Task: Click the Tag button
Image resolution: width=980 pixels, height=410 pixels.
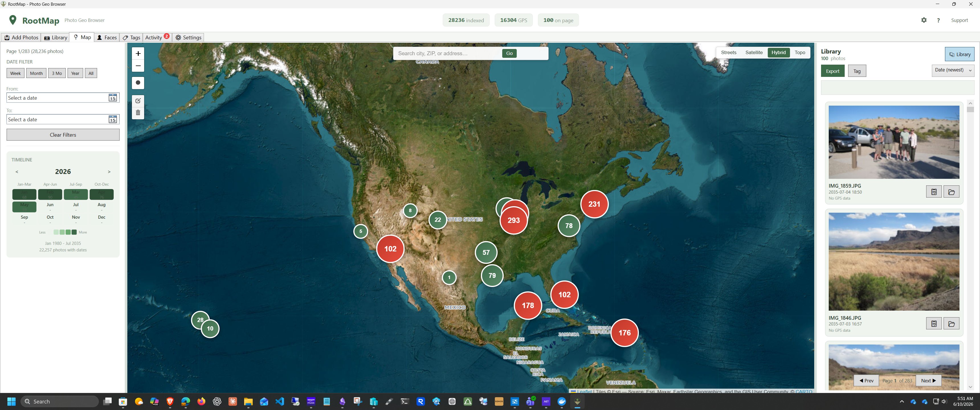Action: (857, 71)
